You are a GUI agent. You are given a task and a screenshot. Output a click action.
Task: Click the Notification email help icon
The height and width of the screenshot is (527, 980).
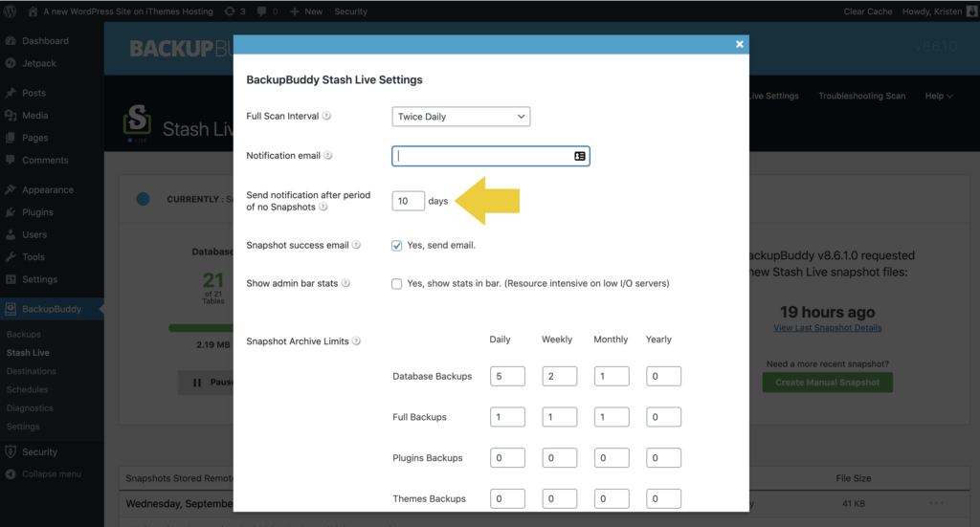point(328,156)
